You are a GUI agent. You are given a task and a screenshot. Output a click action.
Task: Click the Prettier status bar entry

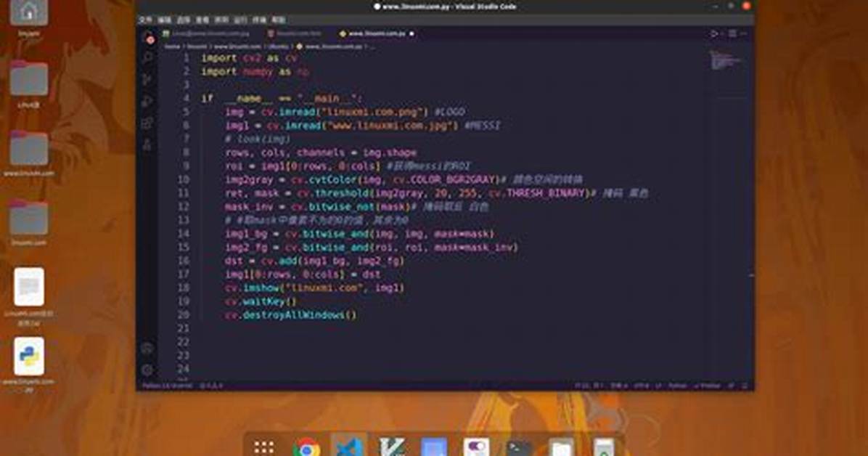pyautogui.click(x=708, y=386)
